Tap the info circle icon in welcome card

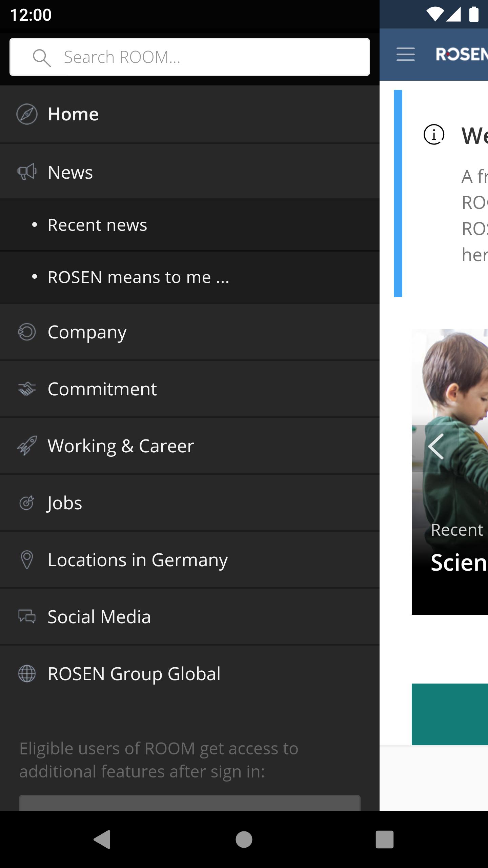click(434, 135)
